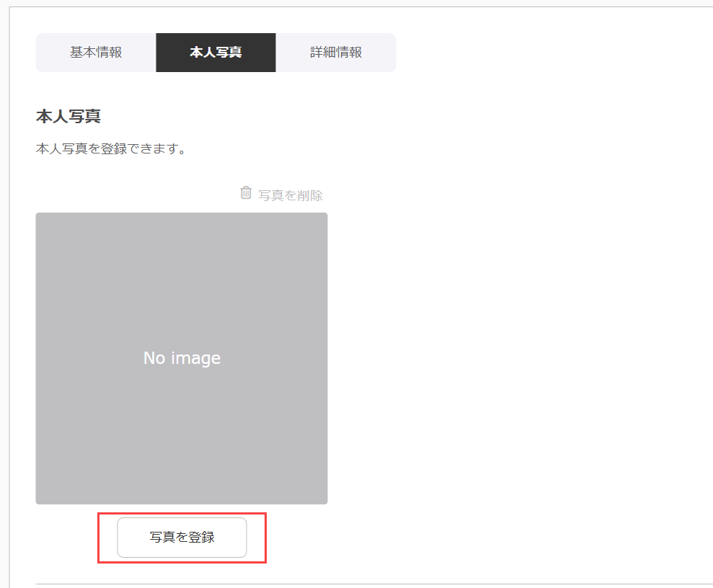Click the 本人写真 section heading

(x=68, y=116)
